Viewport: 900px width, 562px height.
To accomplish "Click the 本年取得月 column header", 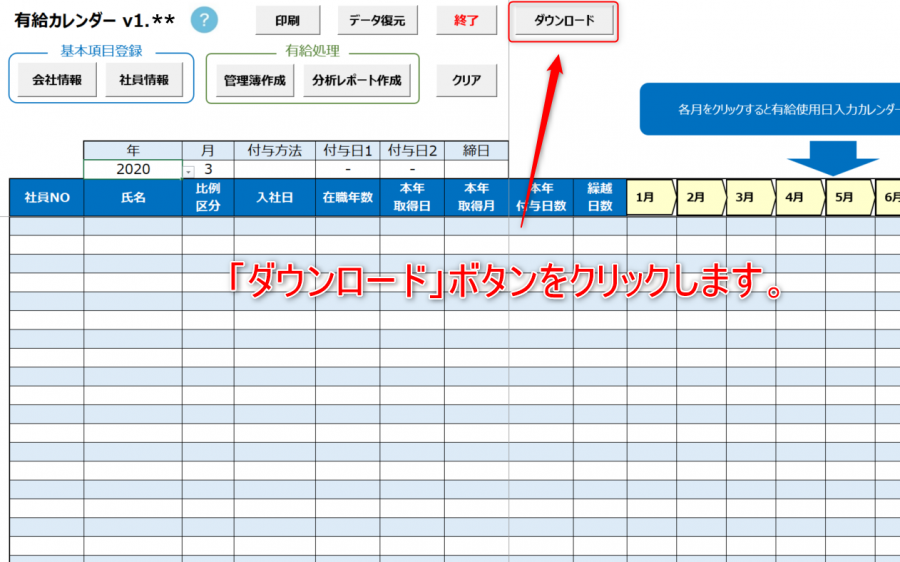I will pos(476,197).
